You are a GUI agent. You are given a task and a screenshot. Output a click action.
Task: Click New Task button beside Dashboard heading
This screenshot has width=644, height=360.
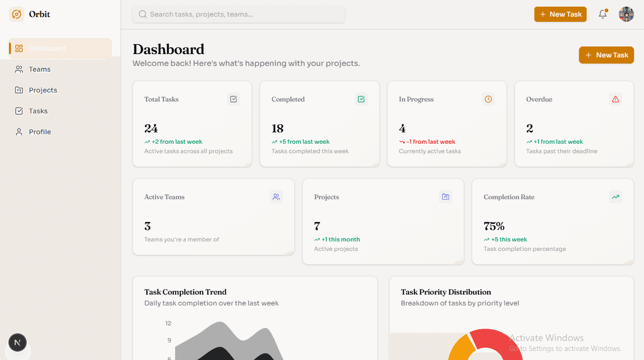click(x=607, y=55)
